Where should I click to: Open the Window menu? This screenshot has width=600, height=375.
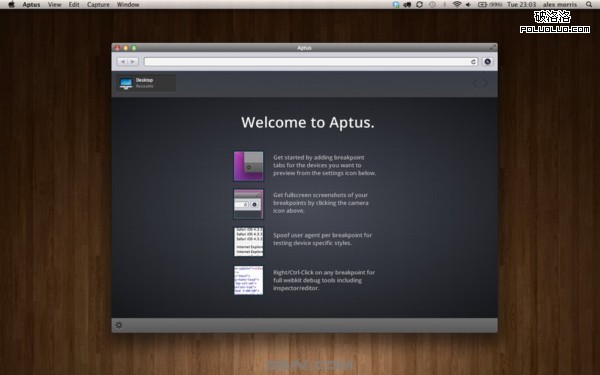(x=128, y=5)
